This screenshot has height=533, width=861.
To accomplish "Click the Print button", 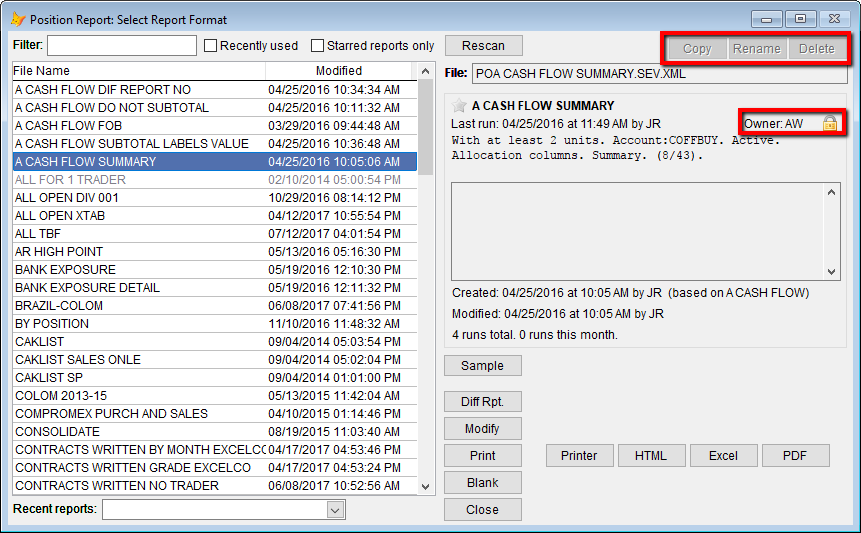I will pyautogui.click(x=483, y=456).
